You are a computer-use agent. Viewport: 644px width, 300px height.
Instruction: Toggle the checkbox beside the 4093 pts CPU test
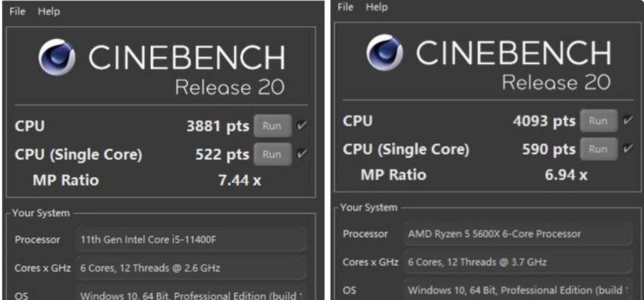(628, 120)
